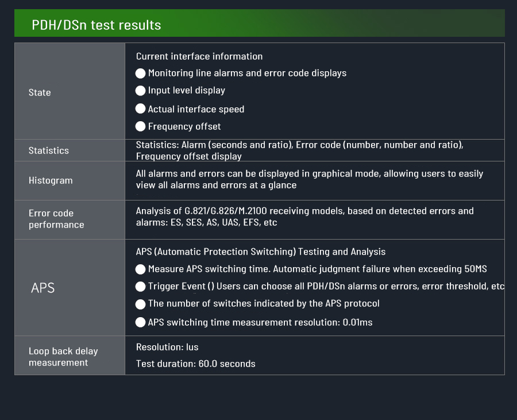Select the number of switches bullet
The height and width of the screenshot is (420, 517).
pyautogui.click(x=141, y=304)
